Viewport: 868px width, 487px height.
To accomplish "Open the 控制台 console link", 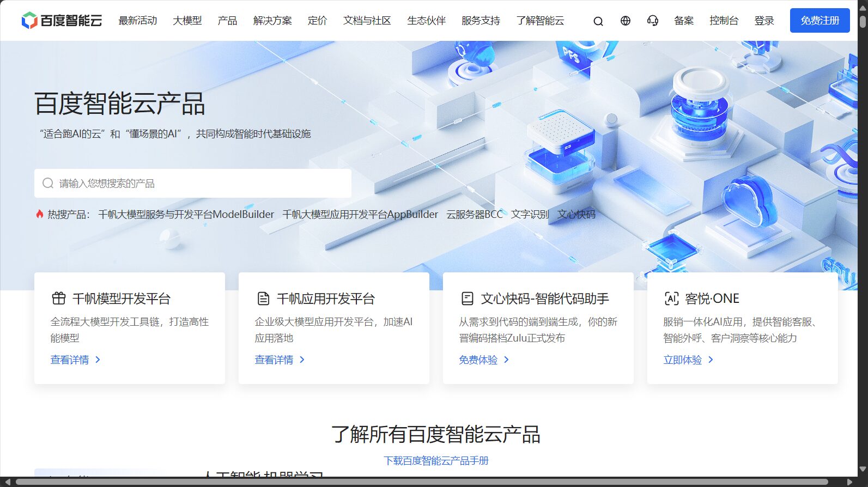I will point(724,21).
